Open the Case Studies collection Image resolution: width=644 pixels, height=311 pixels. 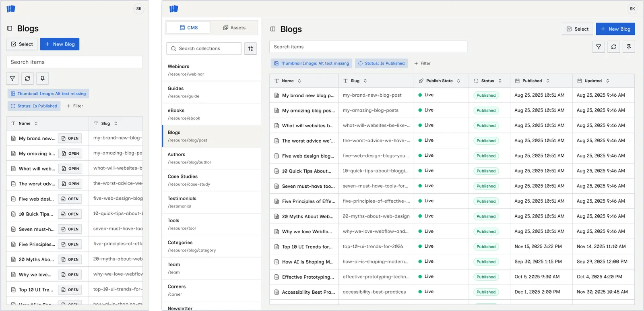(211, 180)
